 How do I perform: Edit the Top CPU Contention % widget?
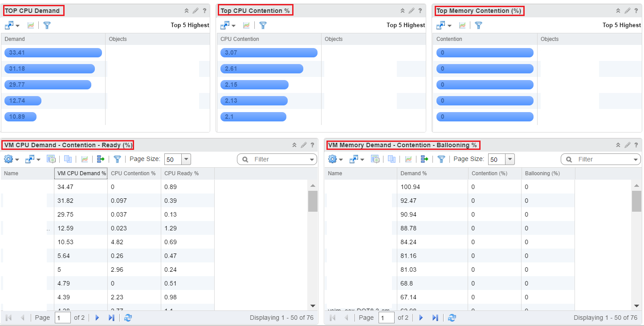click(x=412, y=11)
